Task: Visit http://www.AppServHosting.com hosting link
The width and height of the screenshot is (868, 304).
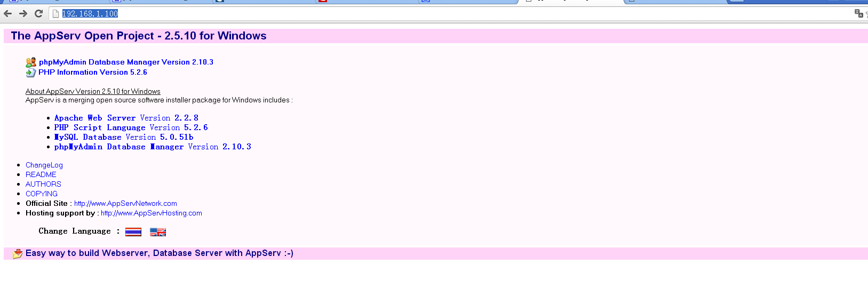Action: [152, 213]
